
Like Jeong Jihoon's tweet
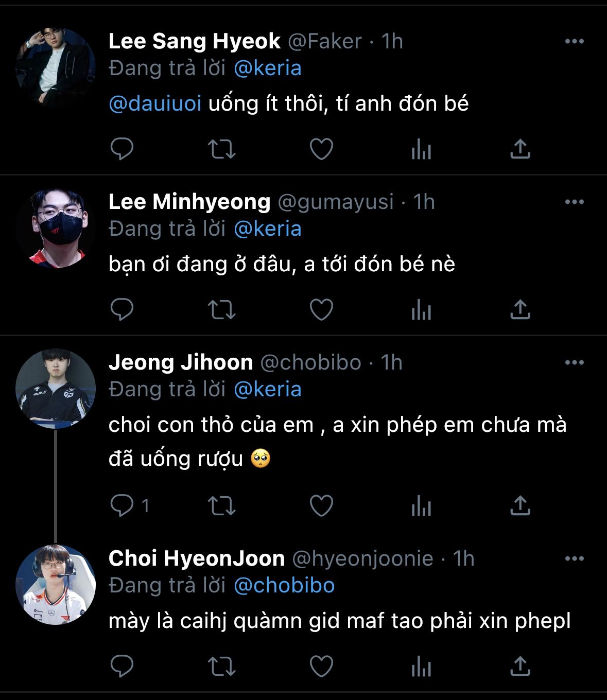pos(321,506)
